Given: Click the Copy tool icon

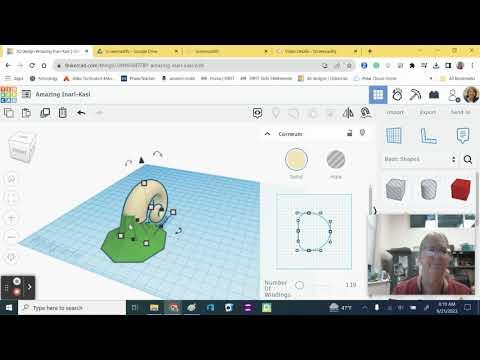Looking at the screenshot, I should pos(9,113).
